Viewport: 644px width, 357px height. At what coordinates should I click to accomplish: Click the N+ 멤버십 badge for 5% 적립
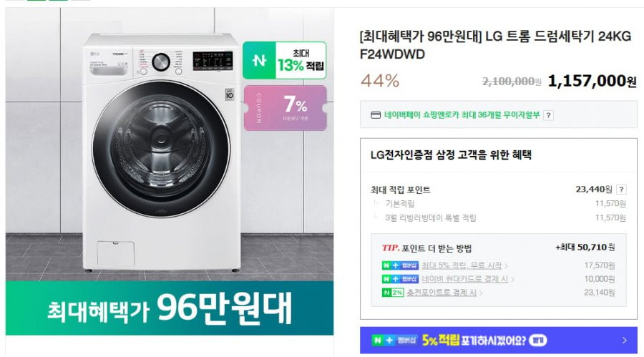point(400,265)
